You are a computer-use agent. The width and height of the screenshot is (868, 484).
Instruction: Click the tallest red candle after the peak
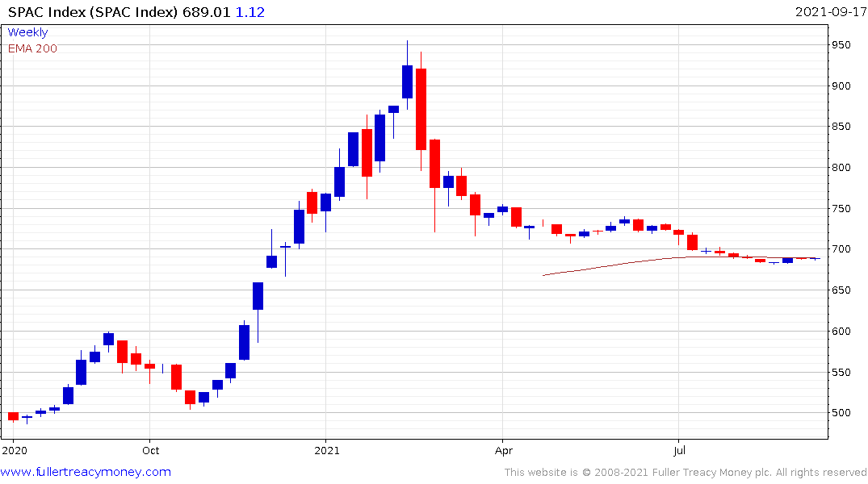(421, 110)
